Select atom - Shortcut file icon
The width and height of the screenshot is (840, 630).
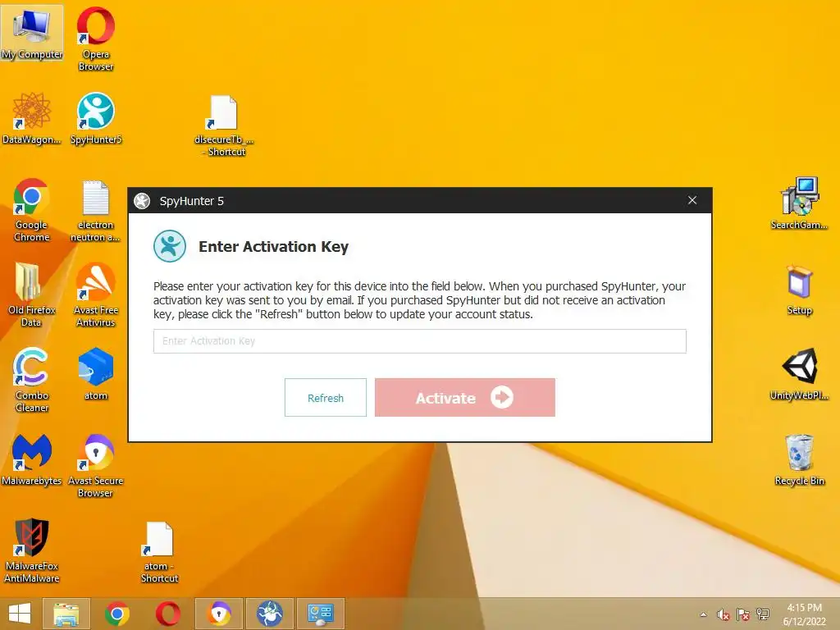tap(159, 552)
